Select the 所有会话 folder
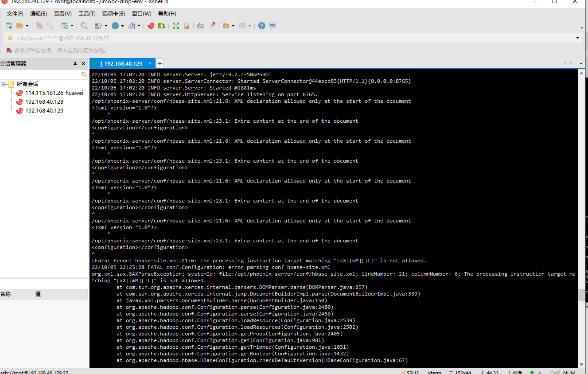The image size is (588, 374). point(27,84)
